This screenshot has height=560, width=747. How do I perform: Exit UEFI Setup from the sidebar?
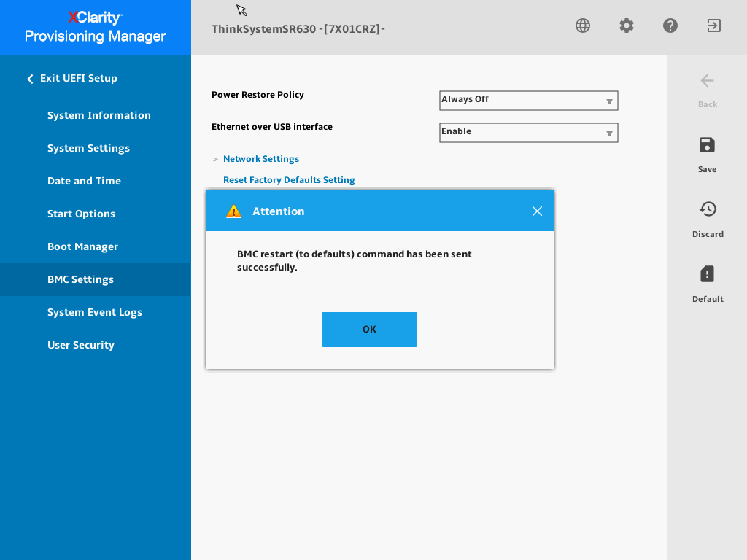point(72,78)
